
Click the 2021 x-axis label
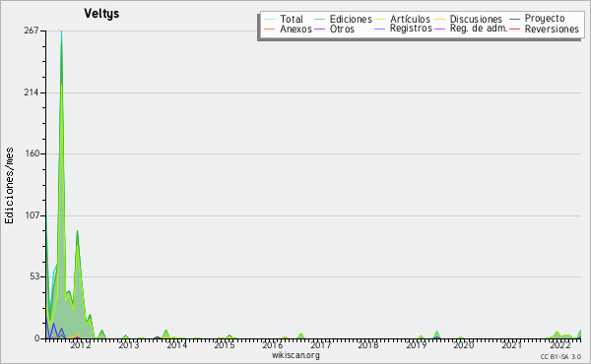[512, 345]
